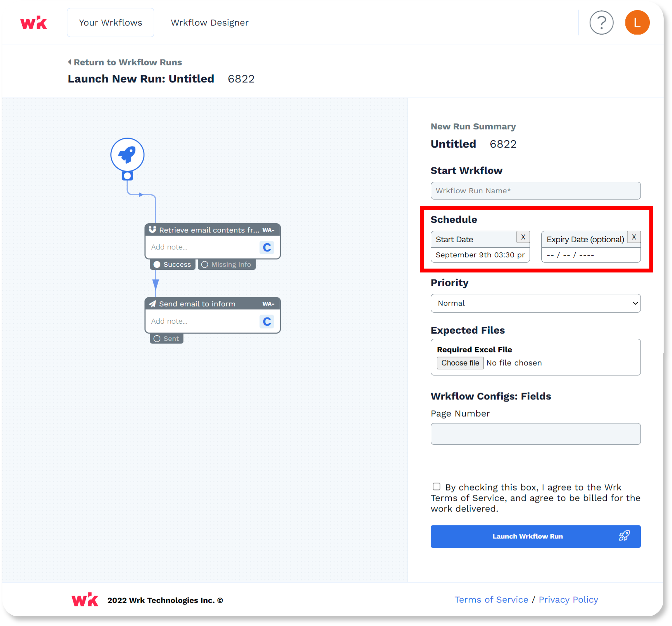Click the rocket icon on Launch button
This screenshot has width=672, height=626.
[x=624, y=536]
